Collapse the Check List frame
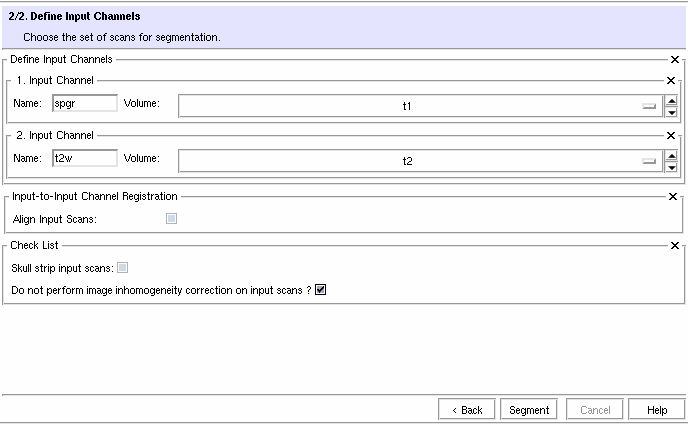Screen dimensions: 688x425 pyautogui.click(x=675, y=245)
